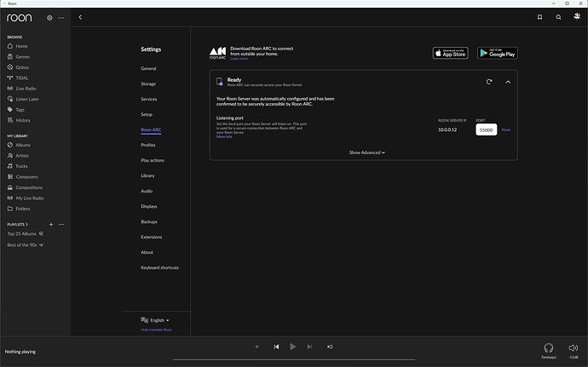Click the TIDAL icon in sidebar
The width and height of the screenshot is (588, 367).
coord(10,77)
